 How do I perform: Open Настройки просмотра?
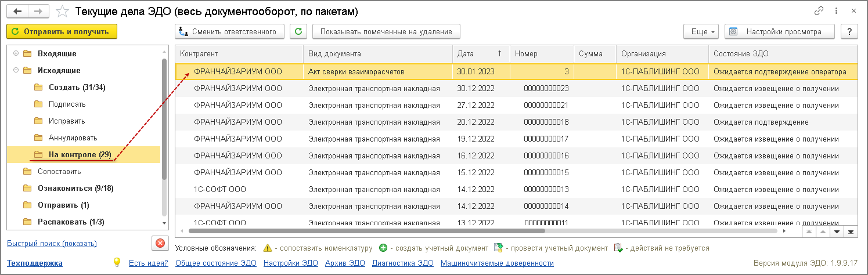pos(780,31)
